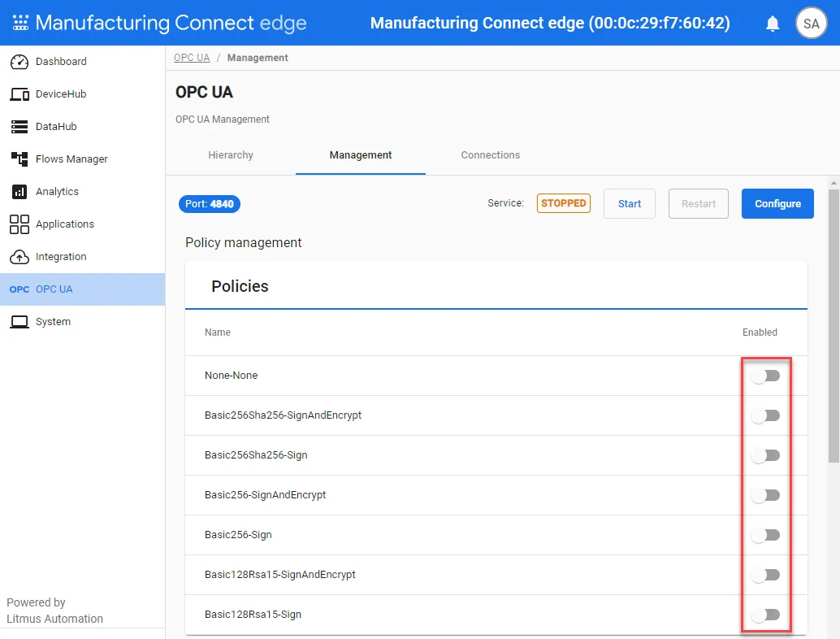The width and height of the screenshot is (840, 639).
Task: Click the Basic256Sha256-SignAndEncrypt policy name
Action: tap(283, 415)
